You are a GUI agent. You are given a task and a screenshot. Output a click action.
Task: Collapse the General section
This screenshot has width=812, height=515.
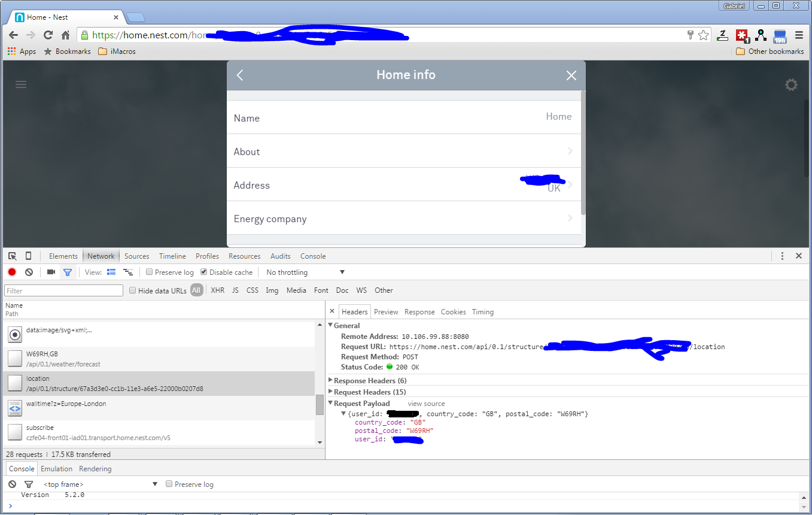[330, 325]
